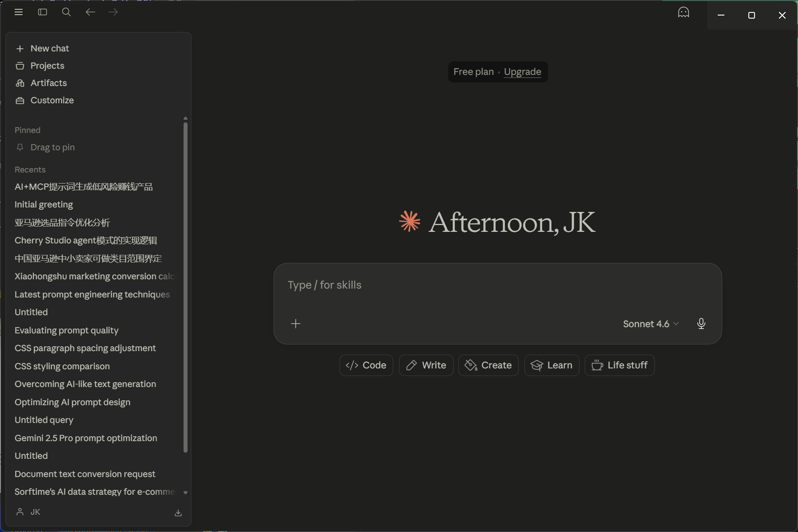
Task: Click the microphone voice input icon
Action: (701, 324)
